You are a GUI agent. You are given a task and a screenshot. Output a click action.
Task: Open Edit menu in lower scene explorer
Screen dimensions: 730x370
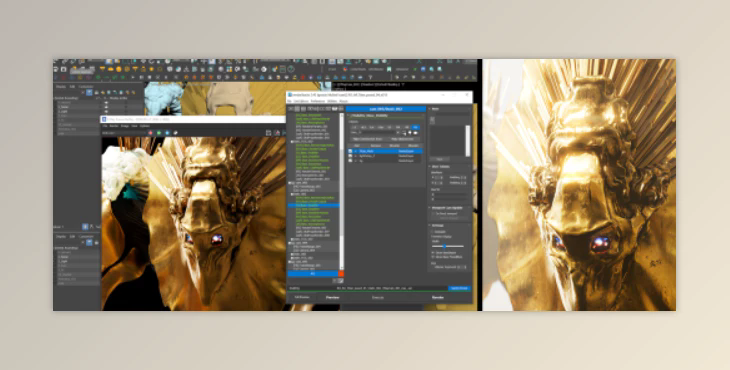72,237
